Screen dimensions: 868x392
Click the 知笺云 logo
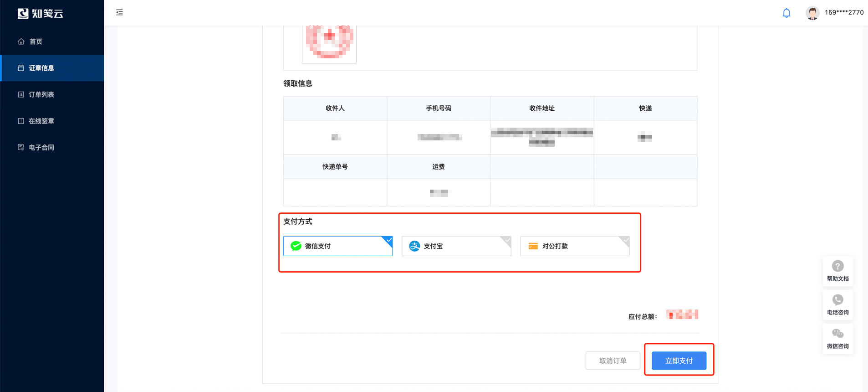click(x=41, y=14)
